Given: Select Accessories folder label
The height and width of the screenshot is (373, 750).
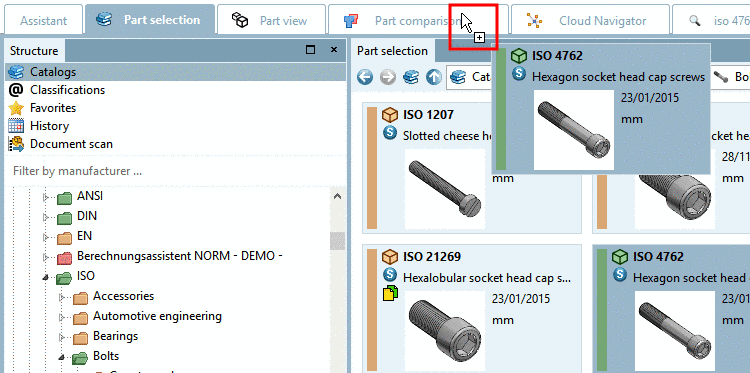Looking at the screenshot, I should click(123, 296).
